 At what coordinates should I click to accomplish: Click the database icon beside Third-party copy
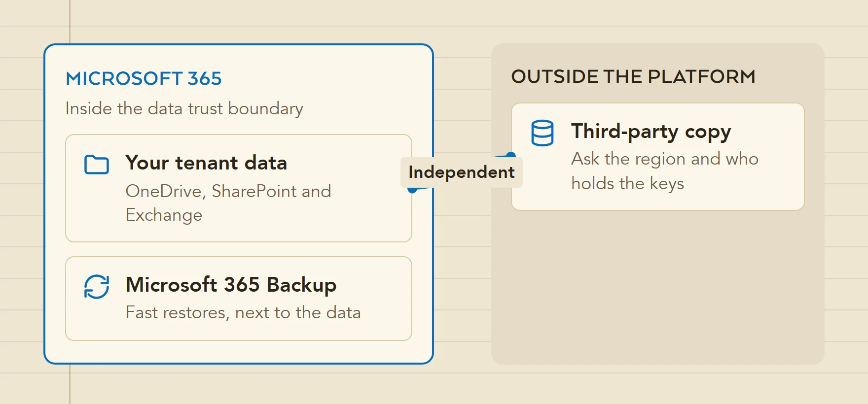pyautogui.click(x=542, y=133)
